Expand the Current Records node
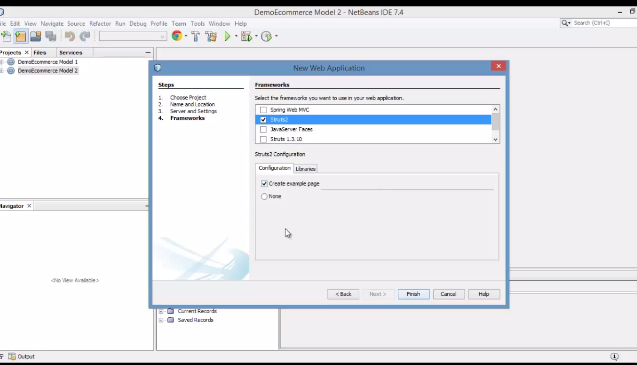637x365 pixels. coord(161,311)
